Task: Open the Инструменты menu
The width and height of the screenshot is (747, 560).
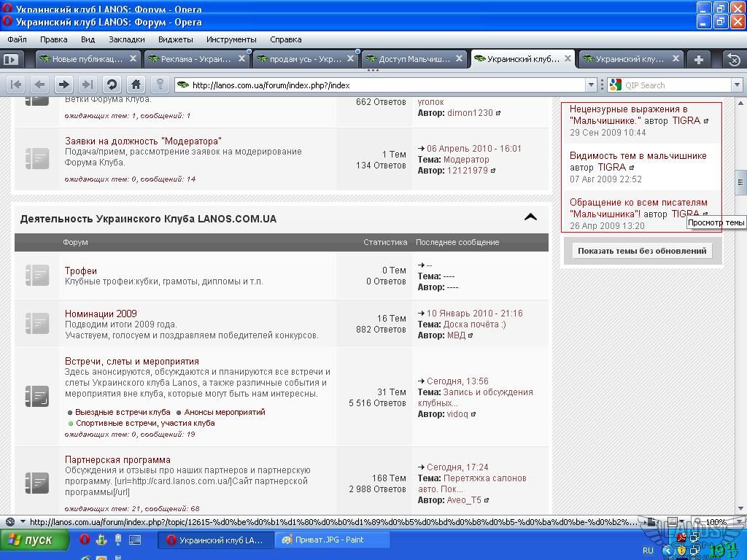Action: point(231,39)
